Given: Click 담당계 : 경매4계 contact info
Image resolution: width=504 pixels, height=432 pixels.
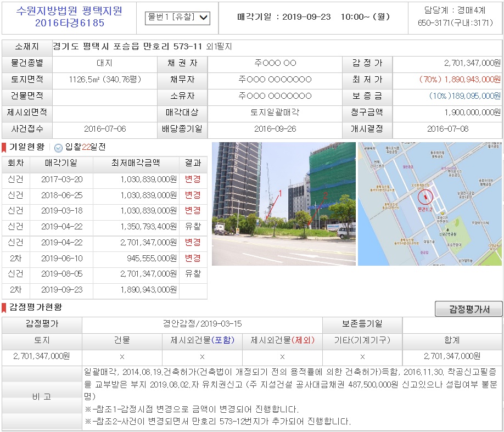Looking at the screenshot, I should (455, 10).
